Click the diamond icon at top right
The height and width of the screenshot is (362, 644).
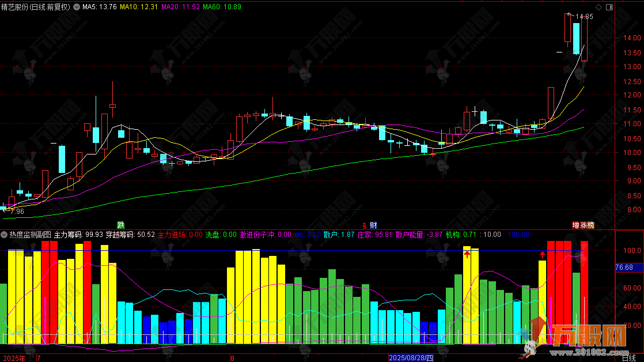(x=598, y=7)
